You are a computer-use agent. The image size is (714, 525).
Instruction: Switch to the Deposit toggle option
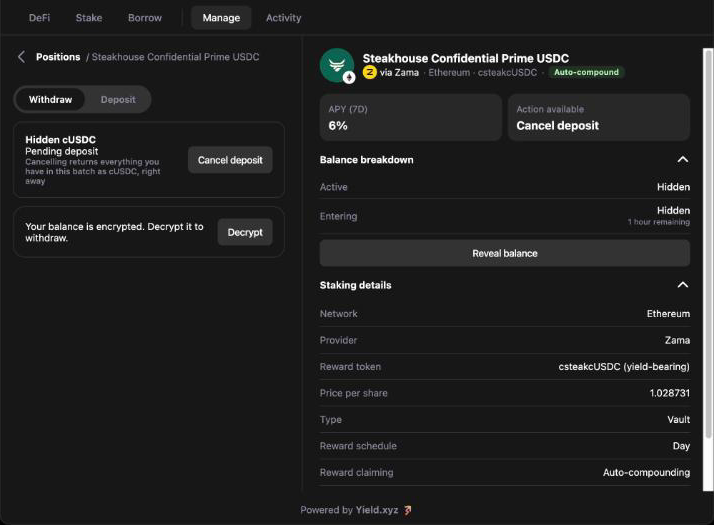click(x=118, y=100)
